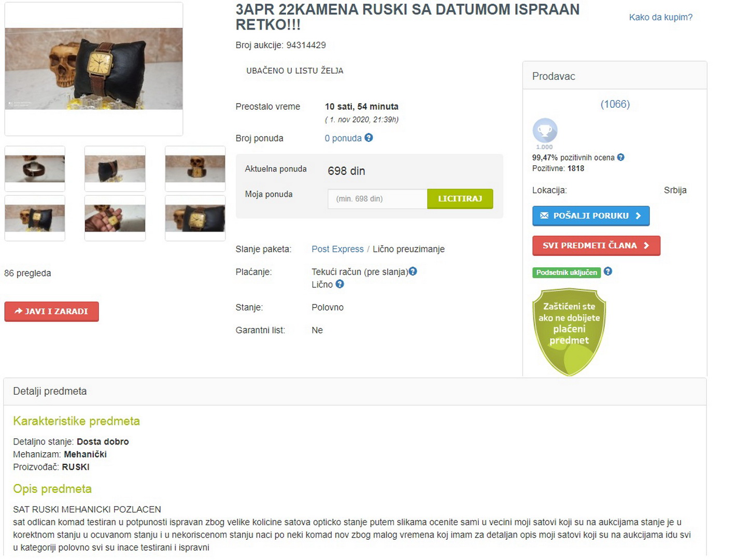Toggle the Podsetnik uključen reminder label
Image resolution: width=736 pixels, height=560 pixels.
[567, 272]
